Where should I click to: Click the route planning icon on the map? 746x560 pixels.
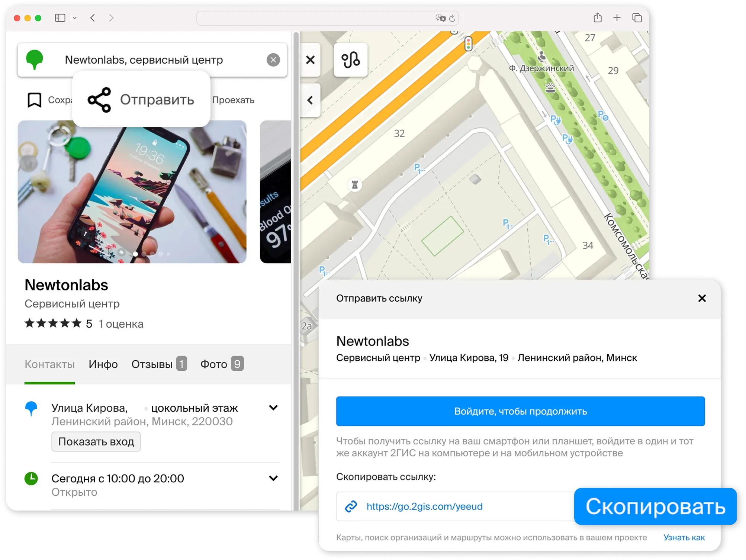point(351,60)
